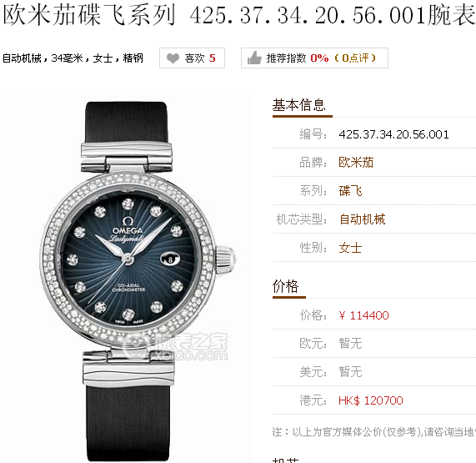Open the 0点评 reviews count

tap(355, 58)
